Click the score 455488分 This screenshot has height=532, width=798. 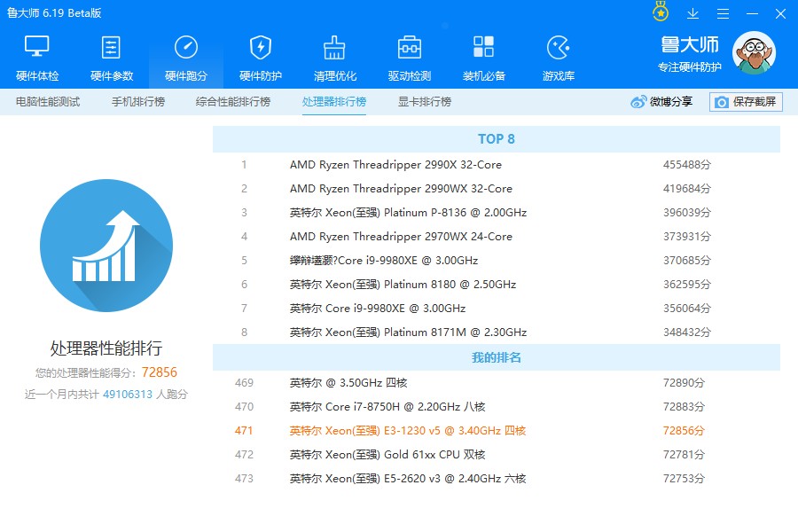(687, 165)
